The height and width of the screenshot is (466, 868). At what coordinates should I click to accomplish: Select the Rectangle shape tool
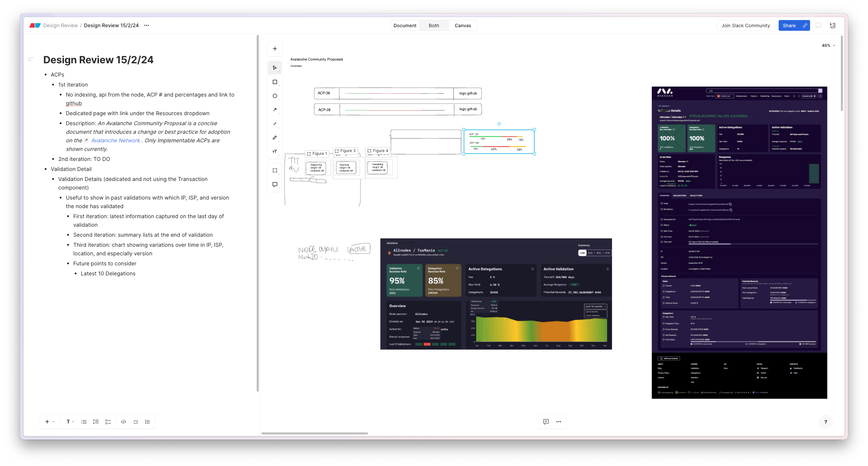(x=275, y=82)
